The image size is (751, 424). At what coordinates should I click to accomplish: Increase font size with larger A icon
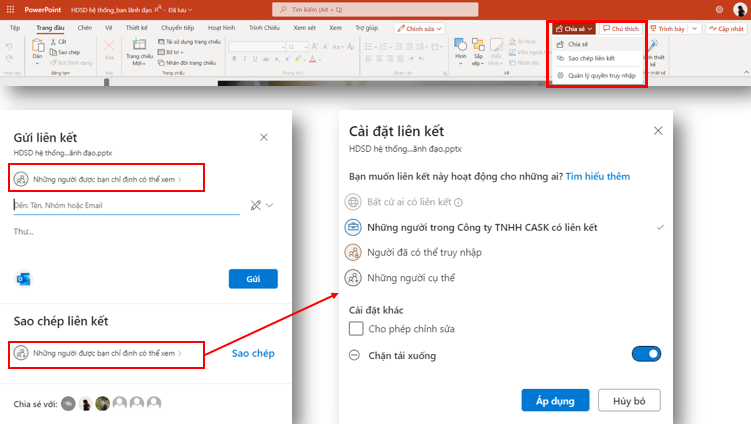pyautogui.click(x=315, y=46)
